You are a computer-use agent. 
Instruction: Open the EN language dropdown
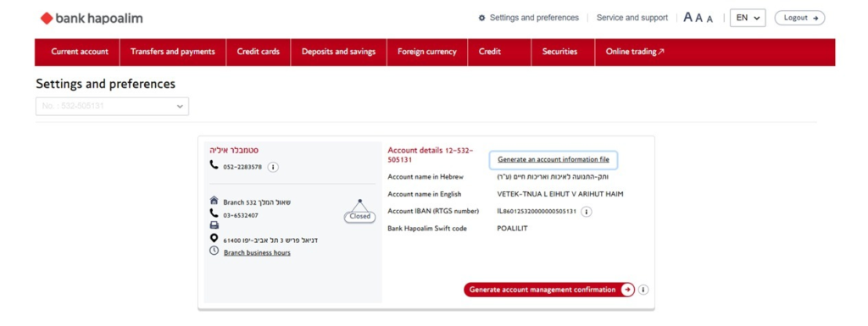point(748,18)
